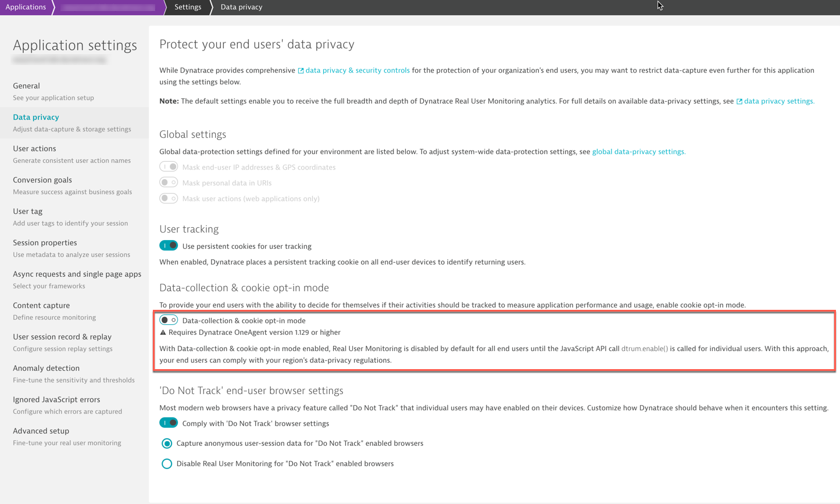Open Ignored JavaScript errors settings
This screenshot has width=840, height=504.
click(74, 405)
